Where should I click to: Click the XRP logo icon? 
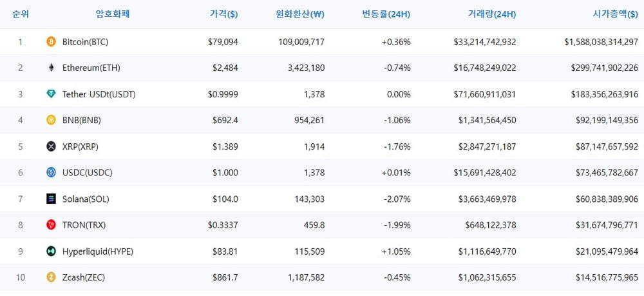click(x=51, y=146)
